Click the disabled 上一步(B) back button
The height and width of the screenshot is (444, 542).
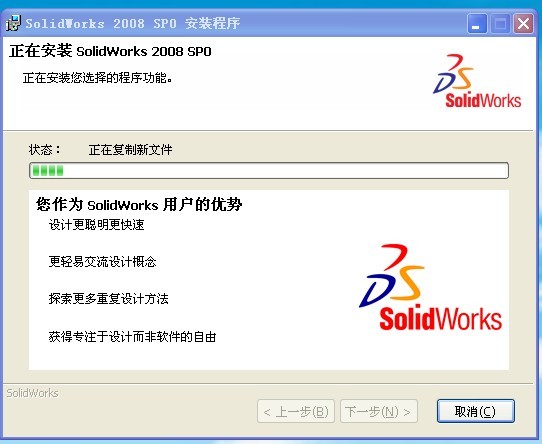point(296,411)
